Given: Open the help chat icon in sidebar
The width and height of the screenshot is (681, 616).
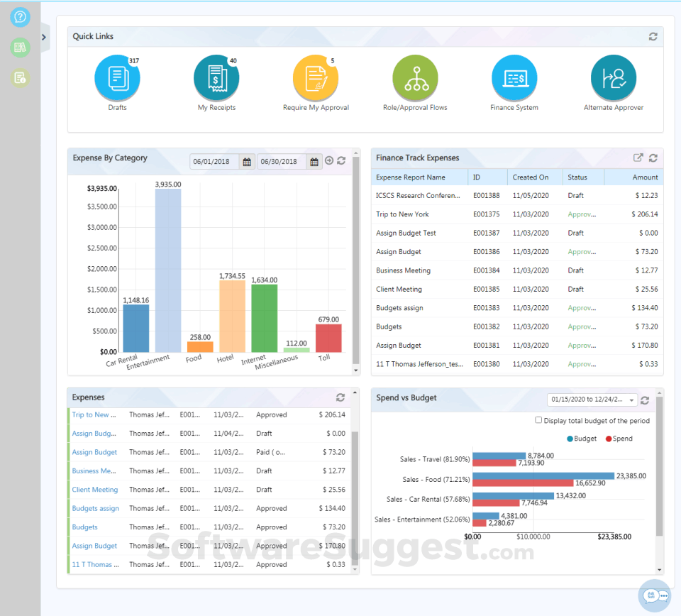Looking at the screenshot, I should (x=20, y=16).
